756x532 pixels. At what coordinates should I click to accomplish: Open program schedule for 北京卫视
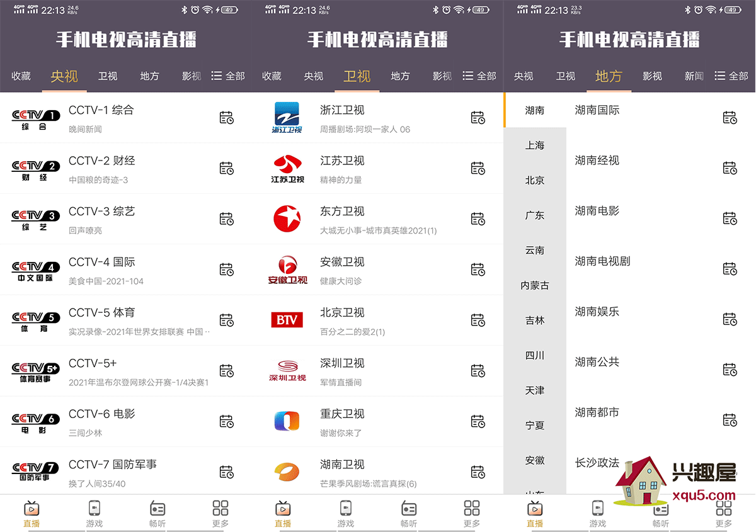(x=478, y=320)
